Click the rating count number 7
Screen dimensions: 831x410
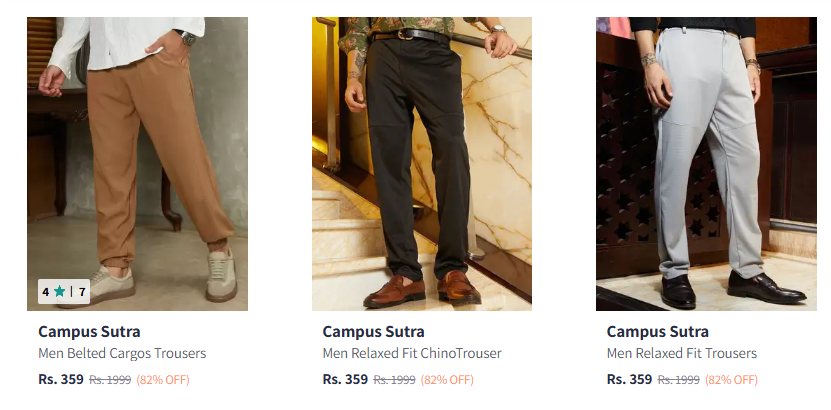point(82,292)
